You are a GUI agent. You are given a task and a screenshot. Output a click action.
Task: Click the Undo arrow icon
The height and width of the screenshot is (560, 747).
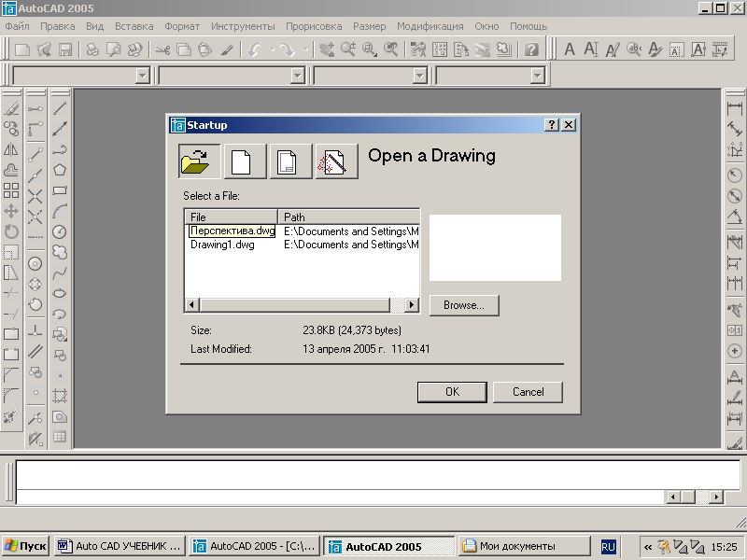[x=255, y=49]
